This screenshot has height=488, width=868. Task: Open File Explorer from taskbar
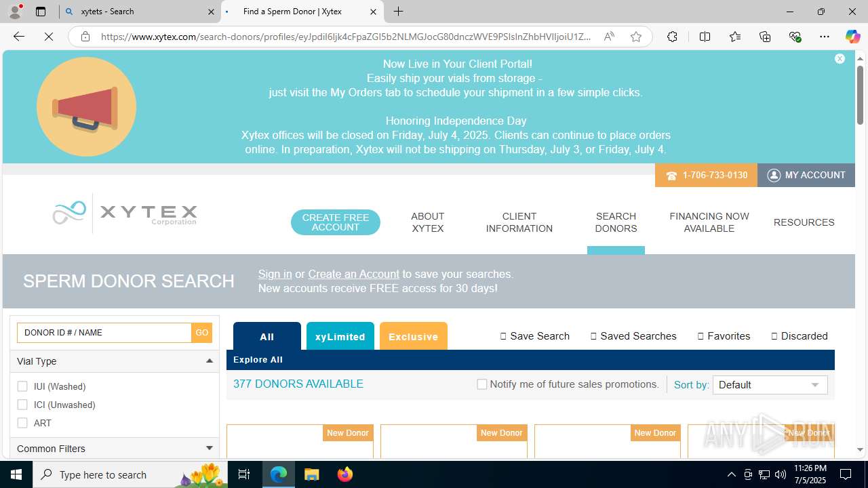311,474
